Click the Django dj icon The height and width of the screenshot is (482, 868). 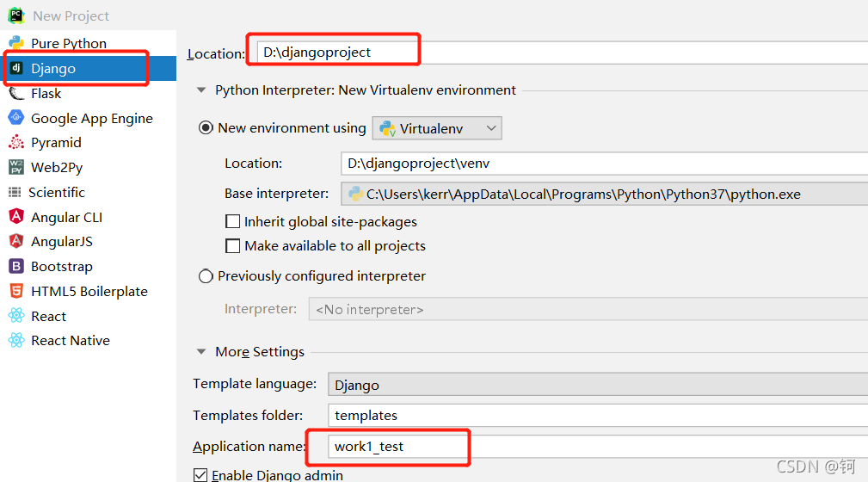coord(16,68)
